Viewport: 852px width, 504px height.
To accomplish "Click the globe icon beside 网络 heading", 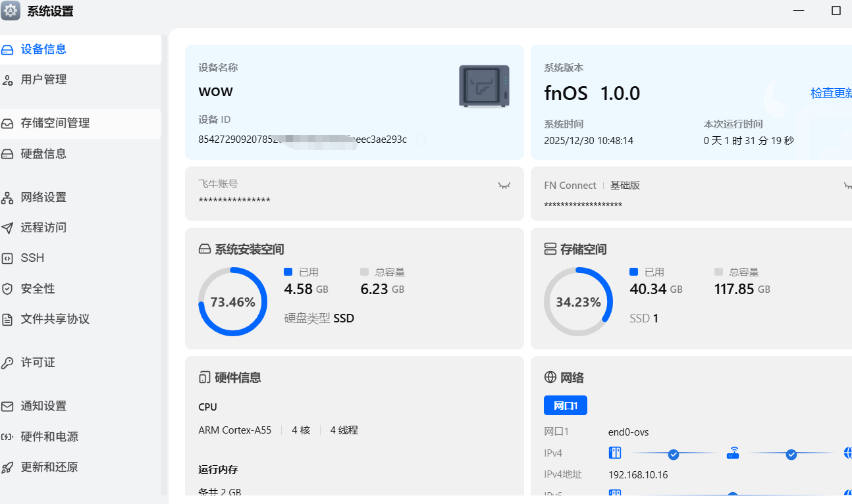I will coord(550,378).
